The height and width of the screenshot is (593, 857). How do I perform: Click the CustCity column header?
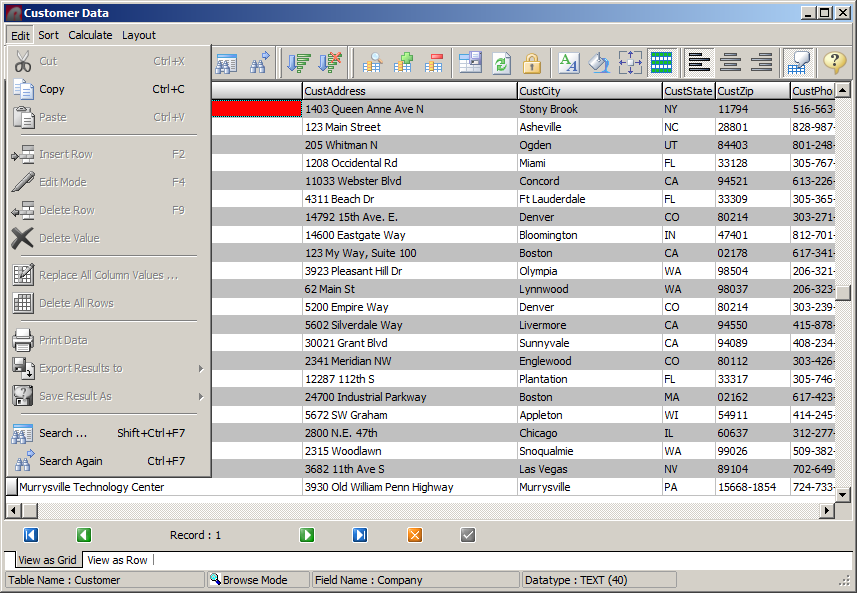pos(589,91)
